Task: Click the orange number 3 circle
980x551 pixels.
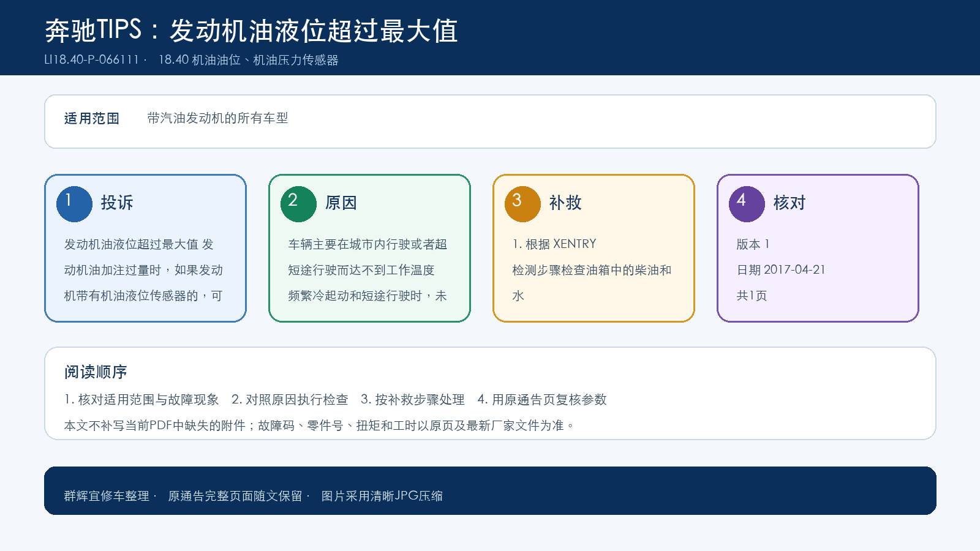Action: (x=522, y=204)
